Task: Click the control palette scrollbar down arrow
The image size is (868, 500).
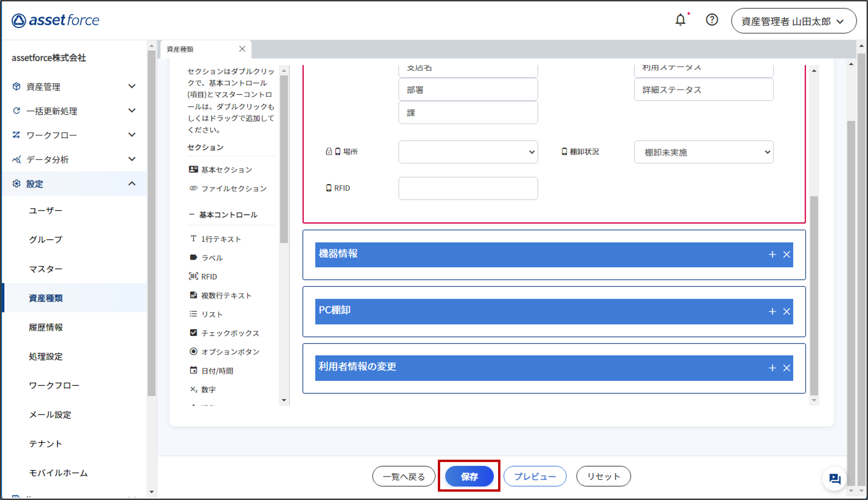Action: click(x=284, y=400)
